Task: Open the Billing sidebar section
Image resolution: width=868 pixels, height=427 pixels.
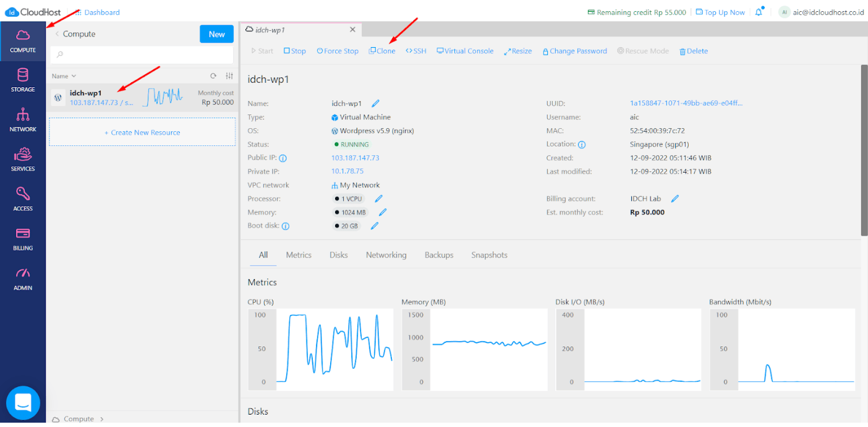Action: tap(23, 239)
